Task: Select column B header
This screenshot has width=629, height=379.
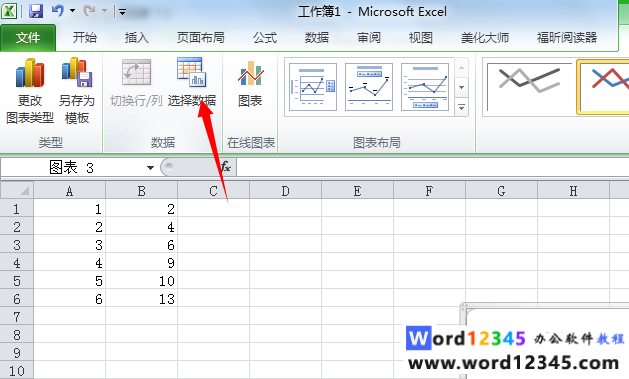Action: pyautogui.click(x=141, y=191)
